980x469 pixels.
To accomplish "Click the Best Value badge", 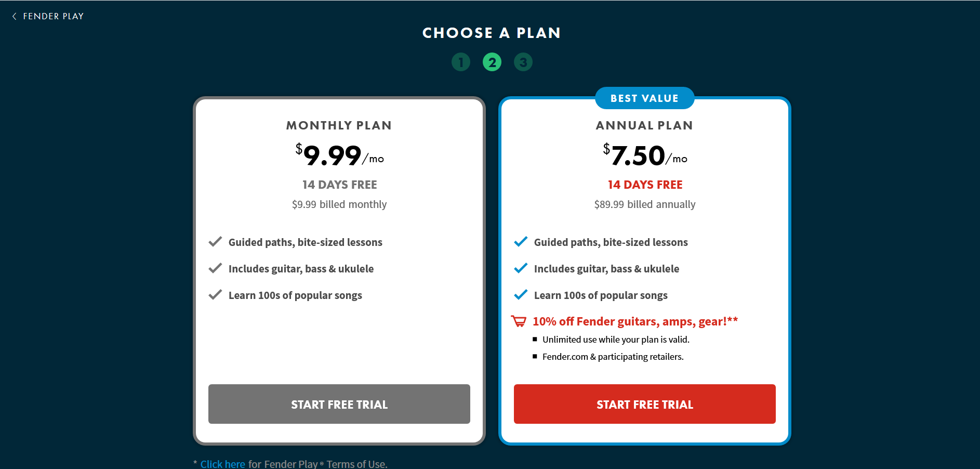I will tap(644, 98).
